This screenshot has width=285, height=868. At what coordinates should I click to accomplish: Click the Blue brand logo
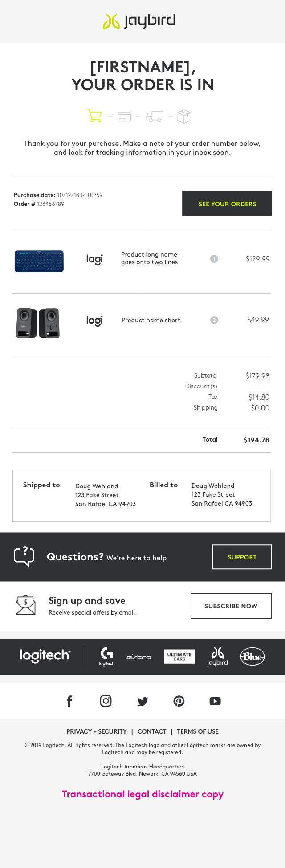252,657
